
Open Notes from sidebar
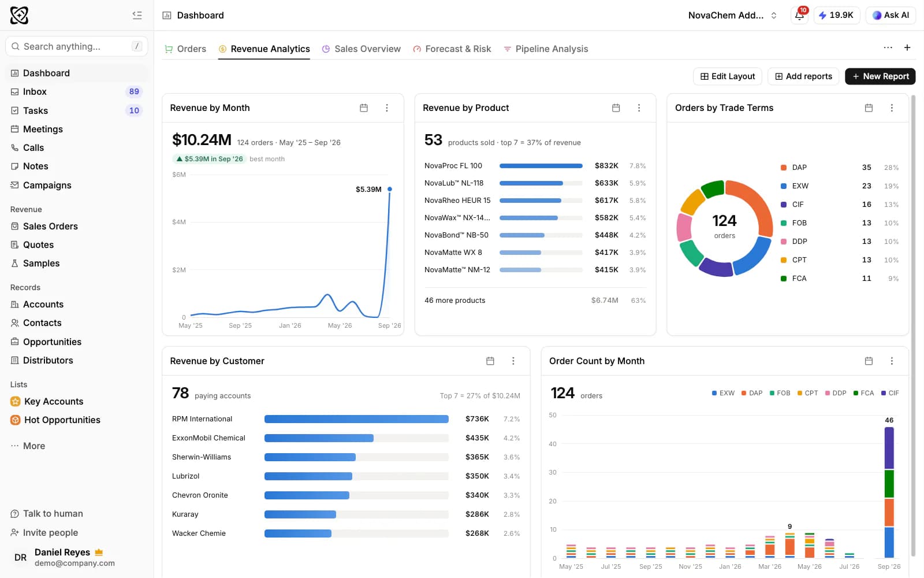[x=77, y=166]
